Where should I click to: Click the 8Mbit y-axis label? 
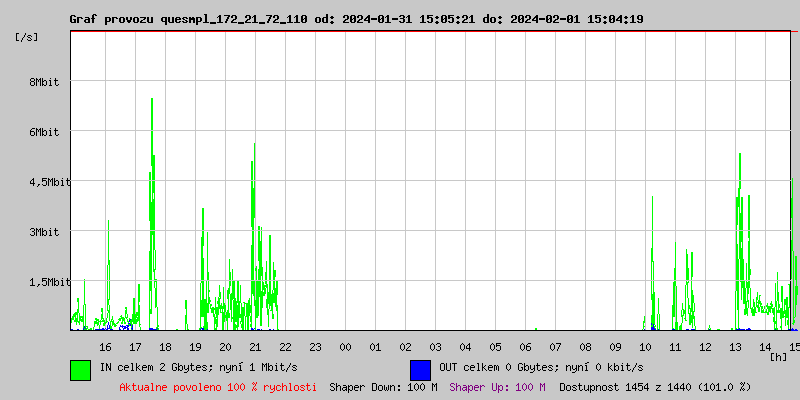pos(45,82)
